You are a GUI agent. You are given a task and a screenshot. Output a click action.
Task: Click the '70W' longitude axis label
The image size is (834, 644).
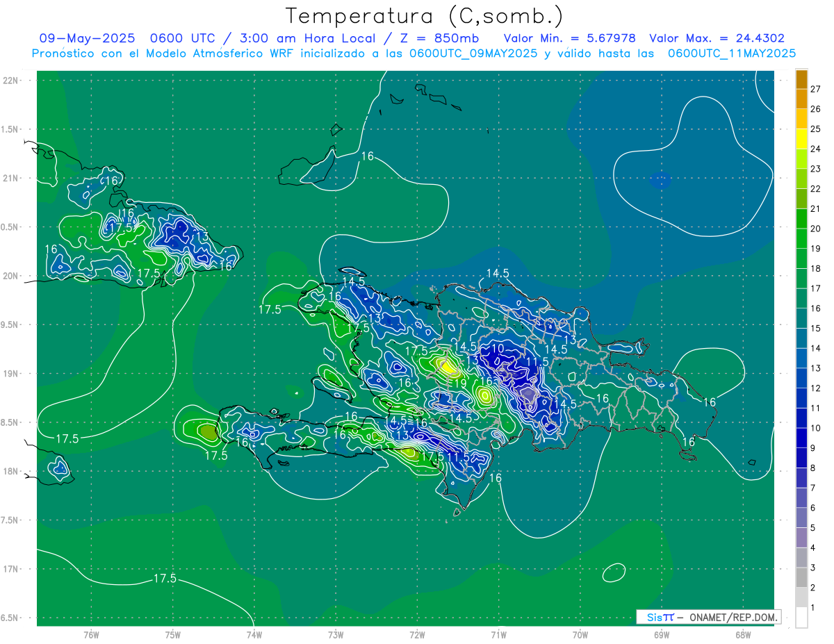pos(580,634)
